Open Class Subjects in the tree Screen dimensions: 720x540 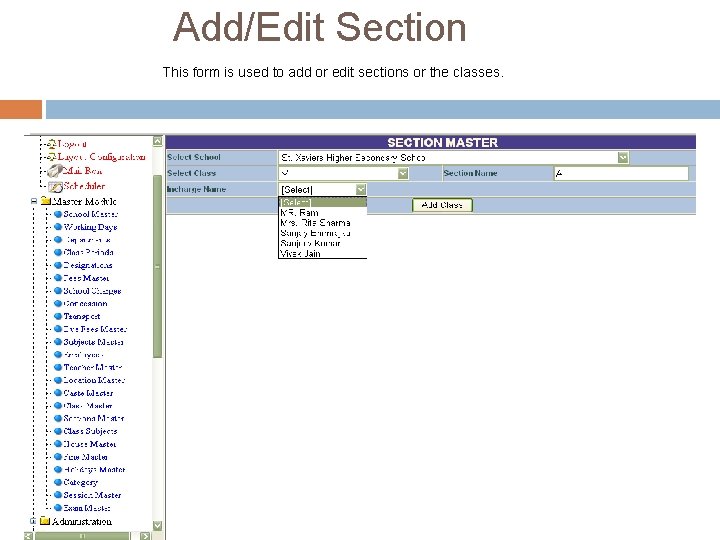[90, 431]
